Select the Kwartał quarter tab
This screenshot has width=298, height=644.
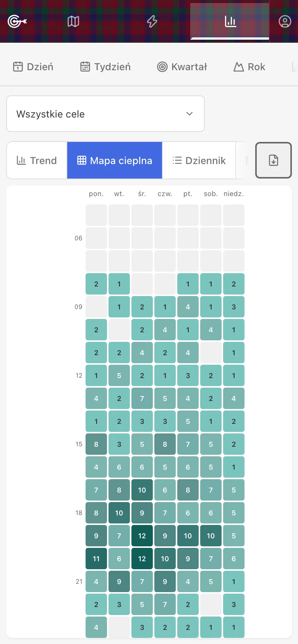coord(182,67)
